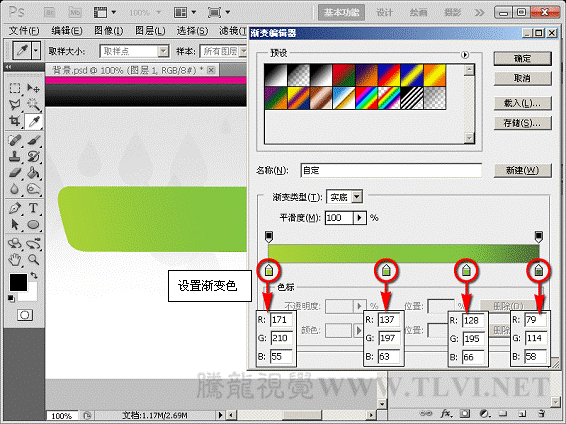Click the 确定 button
Screen dimensions: 566x424
[522, 58]
